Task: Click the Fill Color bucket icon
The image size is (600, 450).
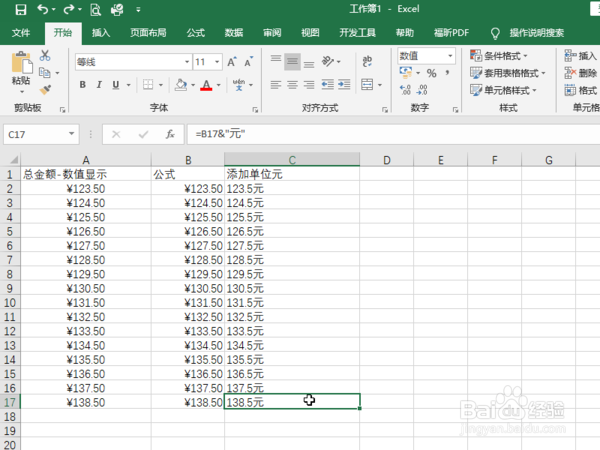Action: click(181, 85)
